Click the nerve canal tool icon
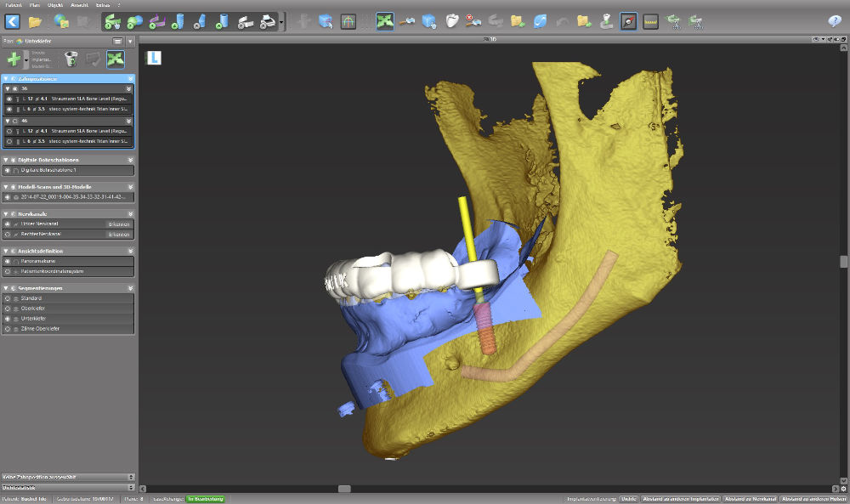The height and width of the screenshot is (504, 850). [407, 22]
